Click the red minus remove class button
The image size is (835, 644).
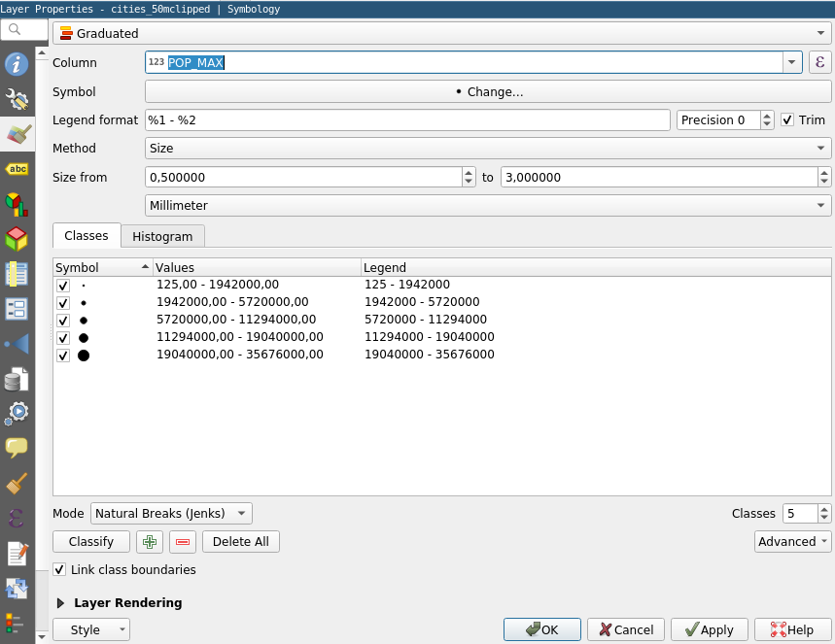click(x=182, y=542)
